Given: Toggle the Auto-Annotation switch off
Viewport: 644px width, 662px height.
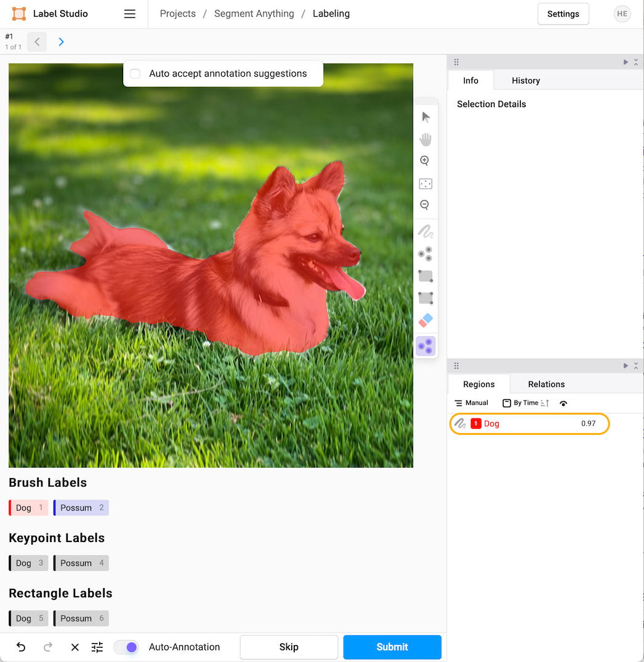Looking at the screenshot, I should coord(126,647).
